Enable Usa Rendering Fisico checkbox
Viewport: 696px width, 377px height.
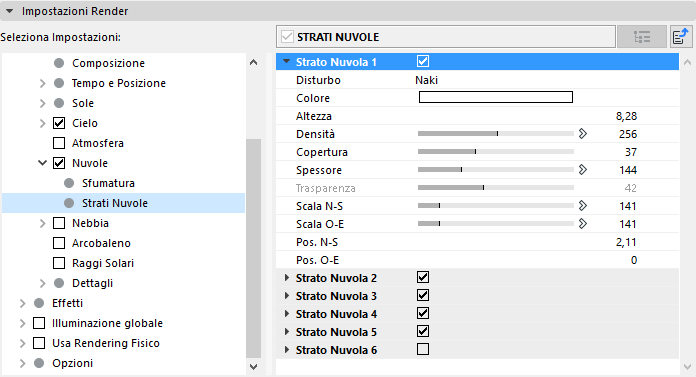[39, 343]
